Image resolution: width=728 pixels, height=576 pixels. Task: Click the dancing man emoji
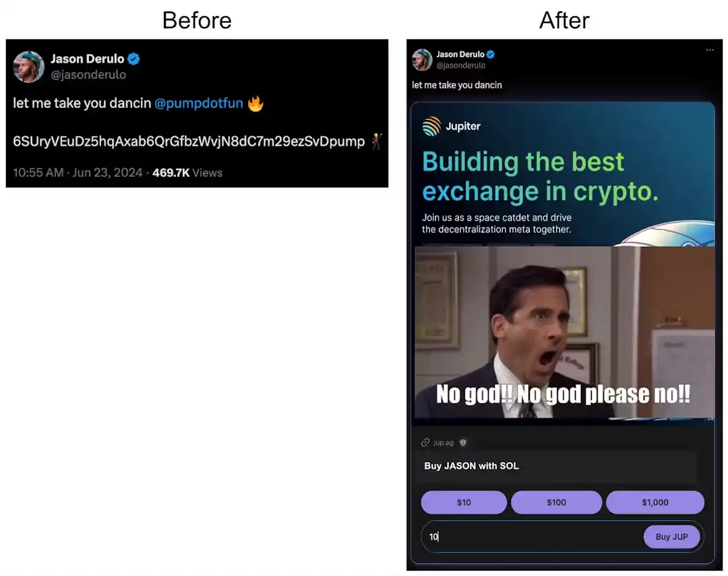tap(376, 141)
